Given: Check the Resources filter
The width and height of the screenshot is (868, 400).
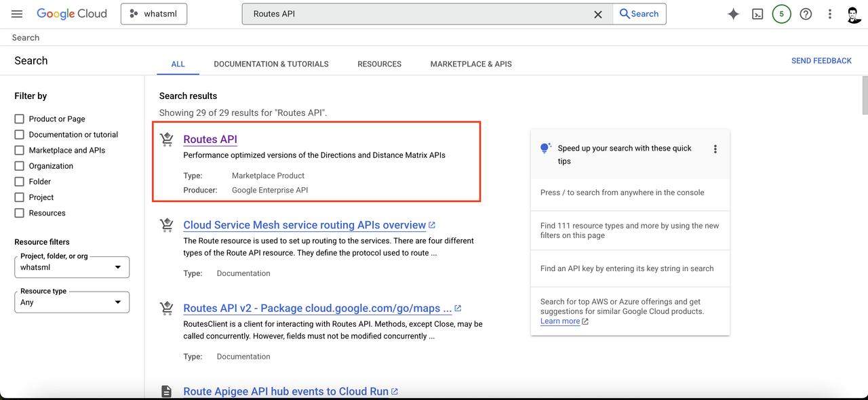Looking at the screenshot, I should click(19, 212).
